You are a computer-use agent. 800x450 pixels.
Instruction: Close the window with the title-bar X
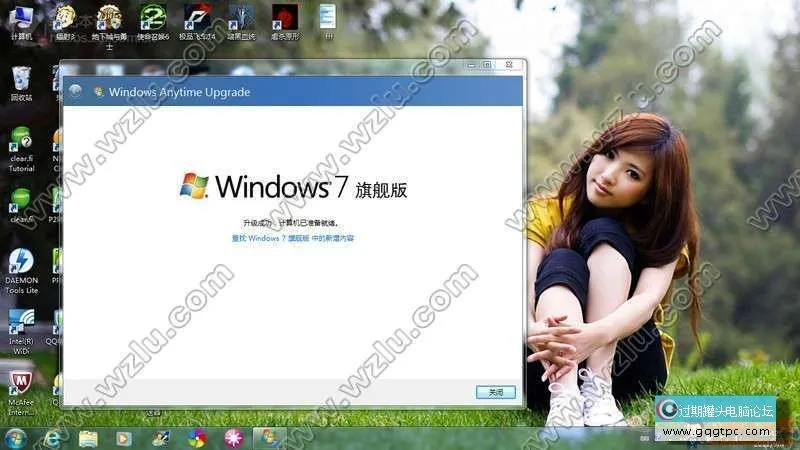tap(509, 65)
